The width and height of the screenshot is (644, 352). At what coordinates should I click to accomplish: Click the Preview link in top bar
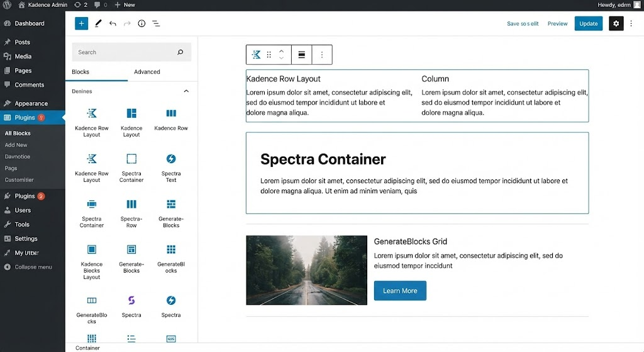pyautogui.click(x=557, y=23)
